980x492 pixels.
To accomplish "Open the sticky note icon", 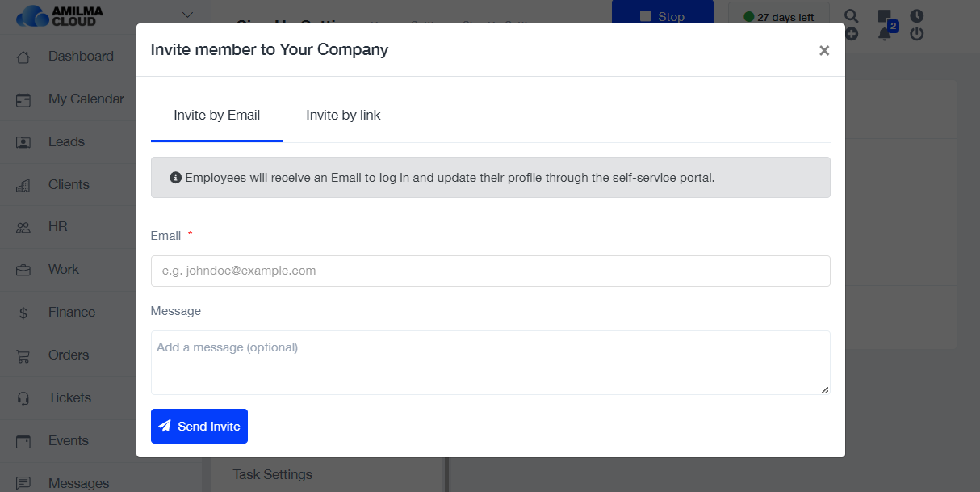I will click(x=884, y=15).
